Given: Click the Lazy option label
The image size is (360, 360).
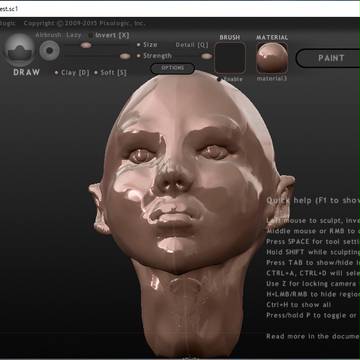Looking at the screenshot, I should [74, 35].
